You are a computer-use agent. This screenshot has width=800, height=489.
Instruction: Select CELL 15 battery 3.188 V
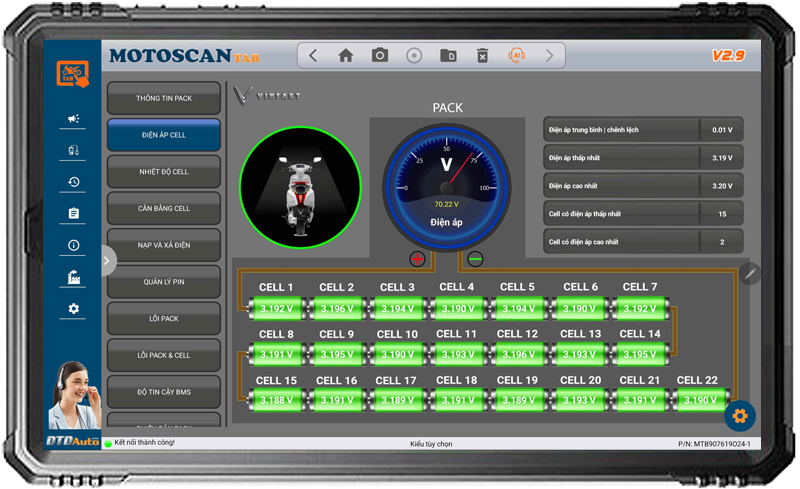(x=277, y=400)
